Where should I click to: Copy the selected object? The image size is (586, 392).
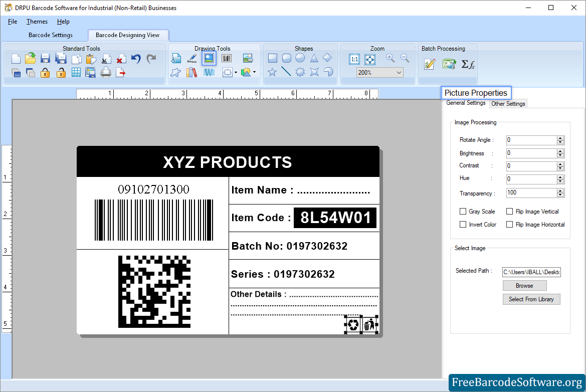[76, 59]
